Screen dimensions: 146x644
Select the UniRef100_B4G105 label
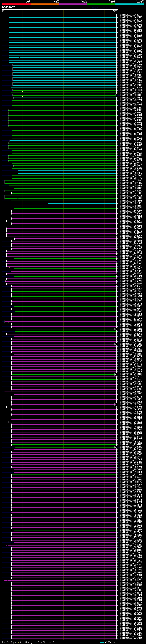pyautogui.click(x=131, y=70)
